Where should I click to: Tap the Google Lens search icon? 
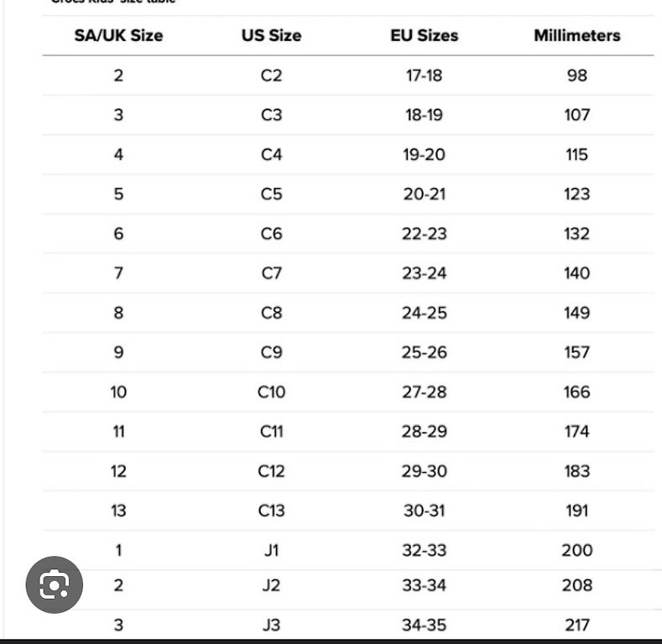pos(54,585)
